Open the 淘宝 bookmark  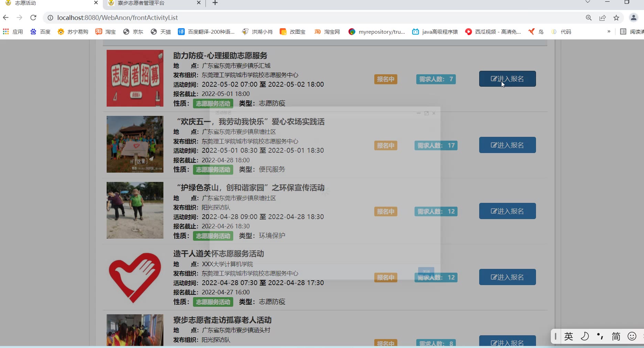[106, 32]
